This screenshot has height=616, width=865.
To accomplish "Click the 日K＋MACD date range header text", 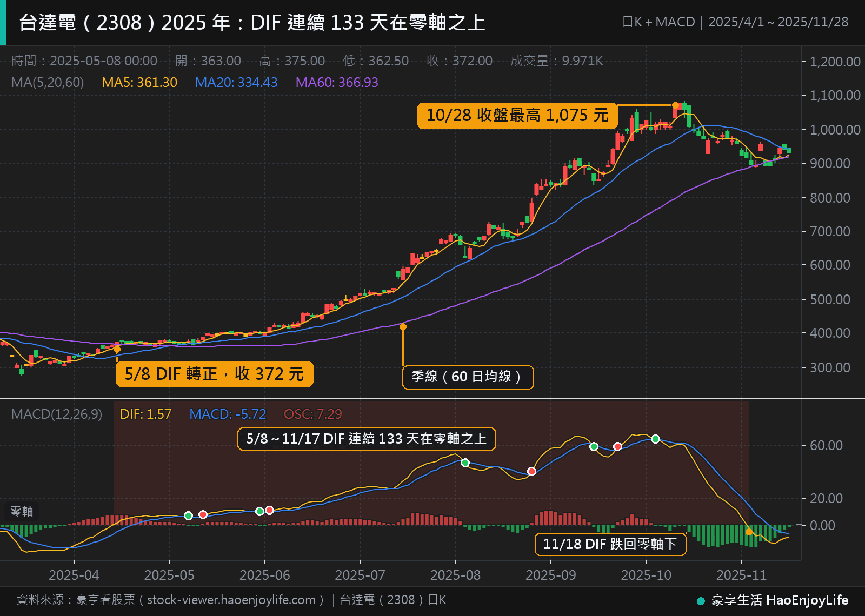I will pos(735,22).
